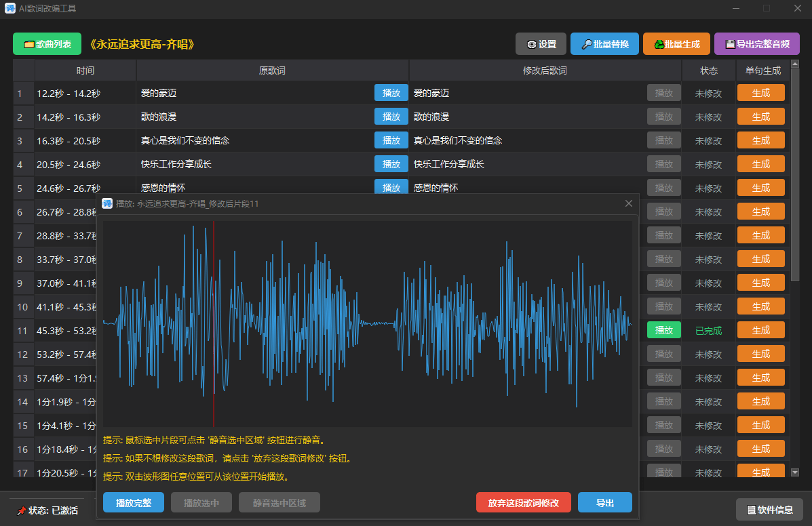This screenshot has width=812, height=526.
Task: Play original lyric 感恩的情怀
Action: pos(391,186)
